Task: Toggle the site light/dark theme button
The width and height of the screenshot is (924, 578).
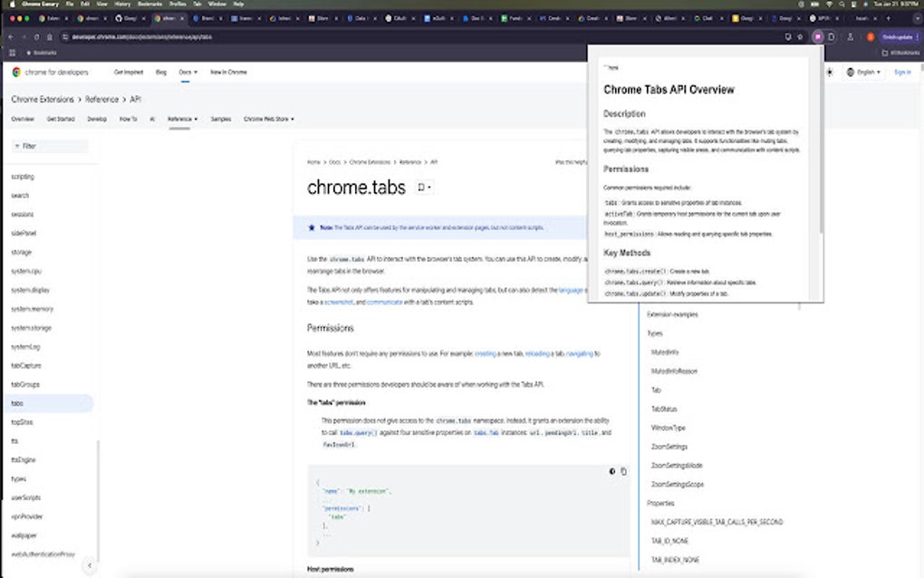Action: click(829, 72)
